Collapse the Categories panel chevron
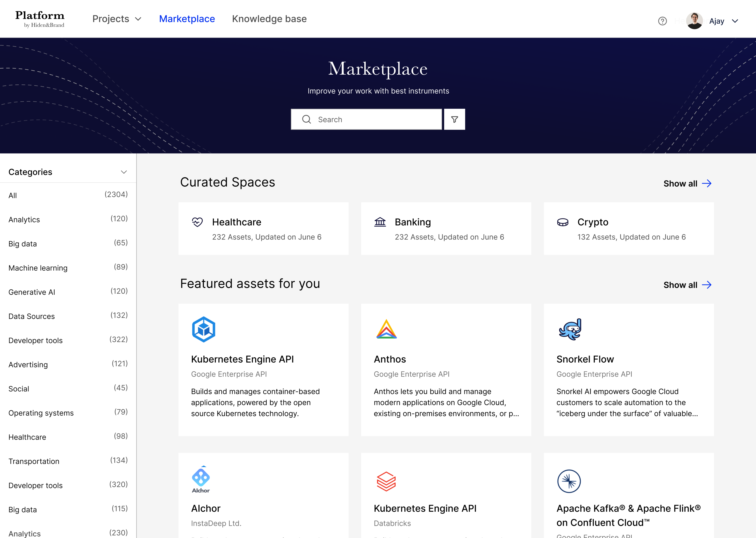This screenshot has width=756, height=538. (x=124, y=172)
